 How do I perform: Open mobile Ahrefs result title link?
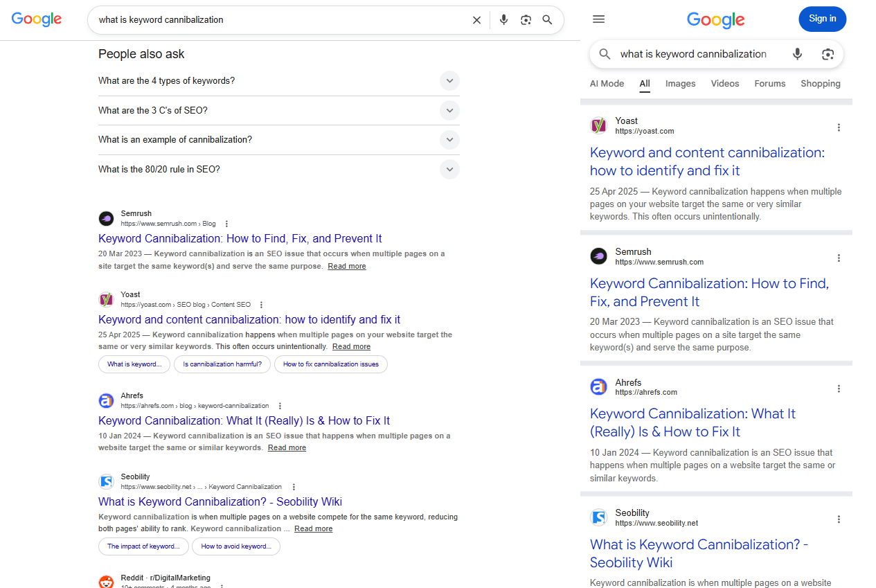(692, 422)
